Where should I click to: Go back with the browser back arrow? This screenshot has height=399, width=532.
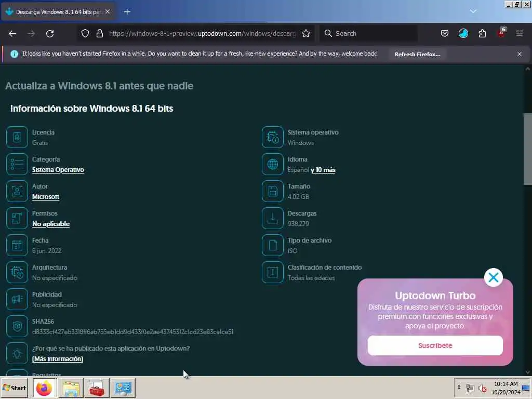click(12, 34)
